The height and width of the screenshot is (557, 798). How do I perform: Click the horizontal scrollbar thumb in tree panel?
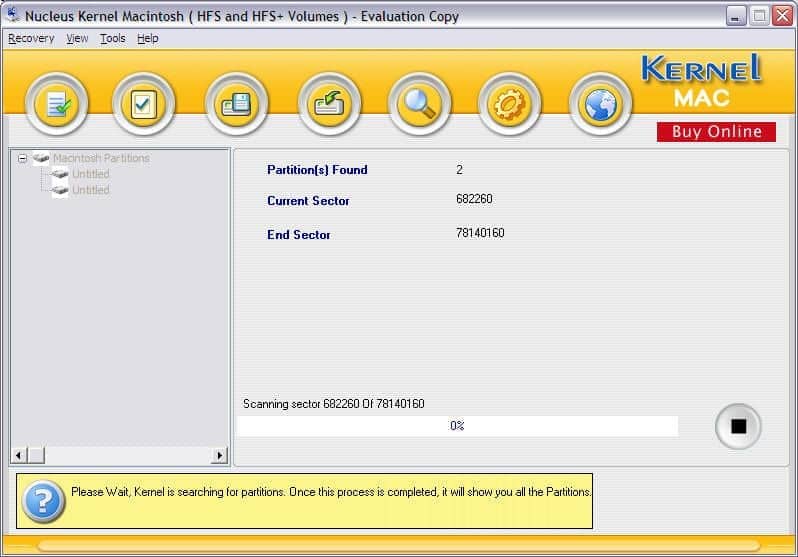pyautogui.click(x=36, y=455)
